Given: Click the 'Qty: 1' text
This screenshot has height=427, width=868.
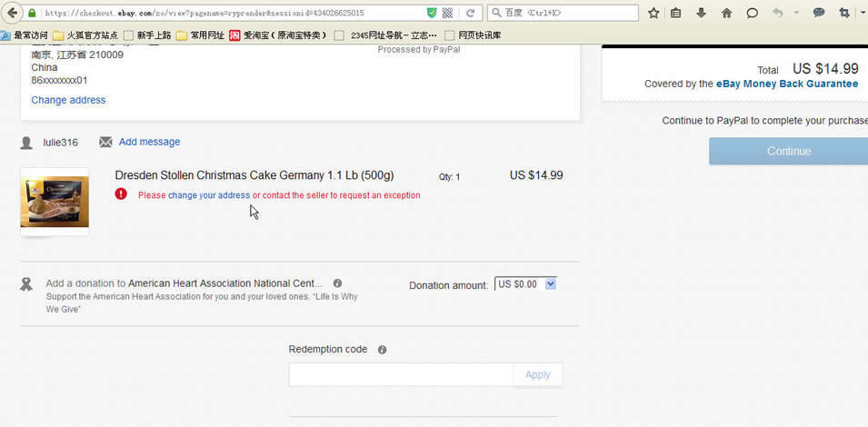Looking at the screenshot, I should click(x=450, y=177).
